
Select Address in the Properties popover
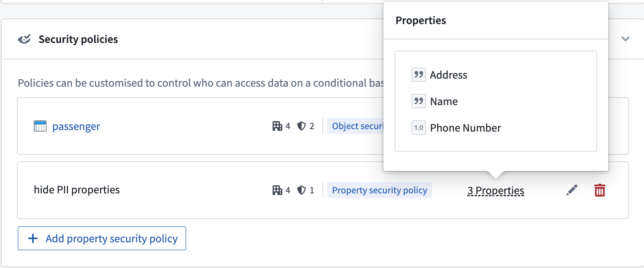click(448, 75)
